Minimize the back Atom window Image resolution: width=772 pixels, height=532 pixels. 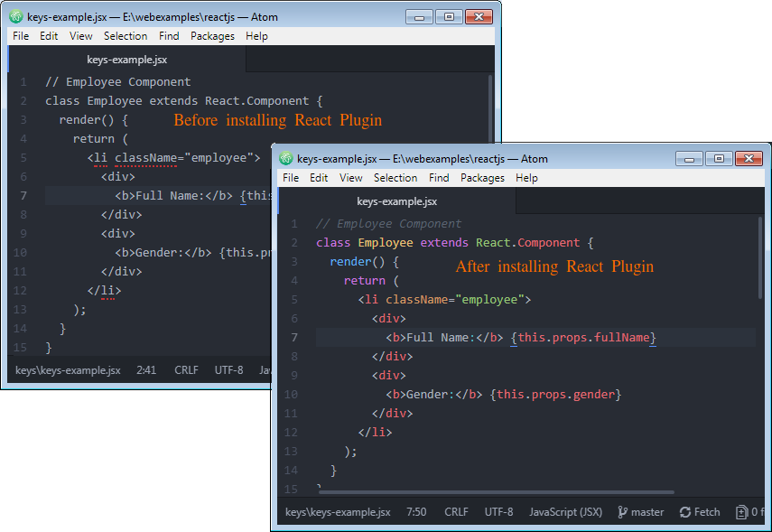point(420,17)
